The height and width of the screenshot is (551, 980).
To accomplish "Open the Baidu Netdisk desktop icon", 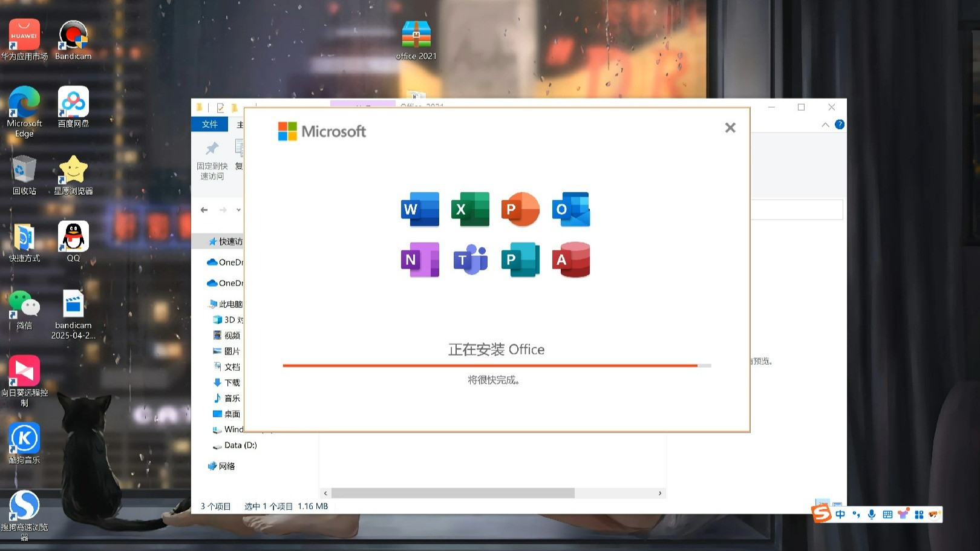I will [73, 107].
